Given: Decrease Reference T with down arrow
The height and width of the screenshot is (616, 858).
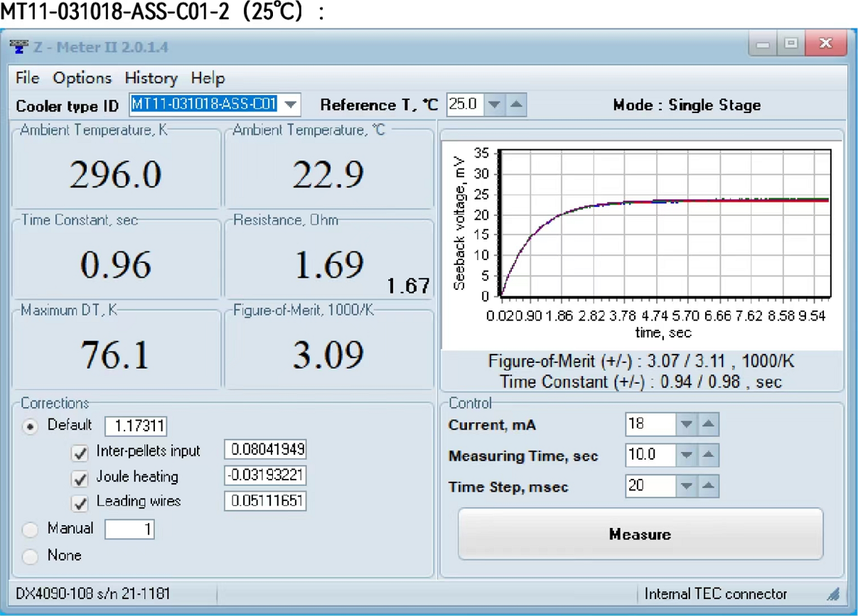Looking at the screenshot, I should tap(495, 105).
